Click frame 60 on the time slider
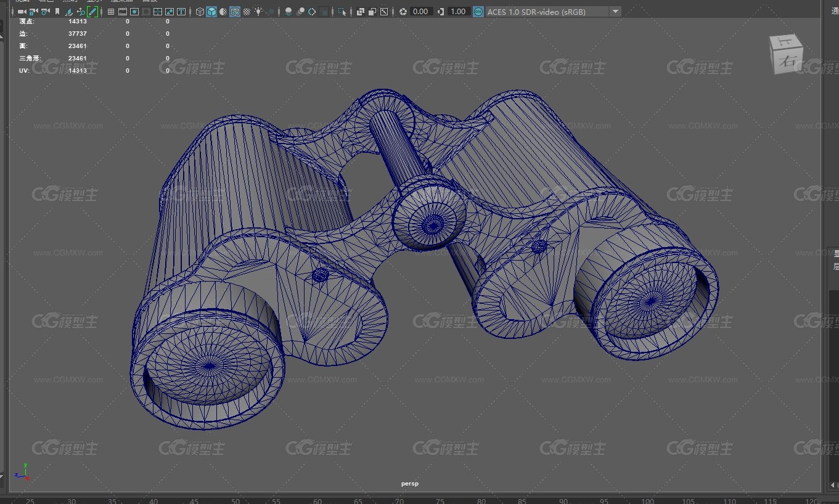 click(317, 501)
